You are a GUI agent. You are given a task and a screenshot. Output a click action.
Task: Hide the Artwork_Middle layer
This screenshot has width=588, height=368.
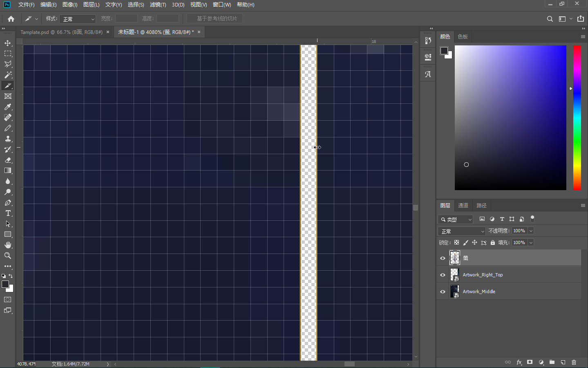point(443,292)
